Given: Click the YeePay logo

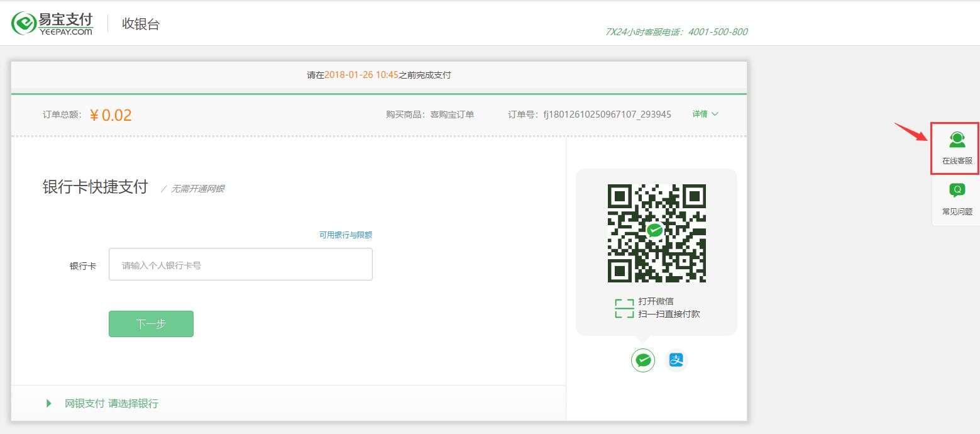Looking at the screenshot, I should point(53,23).
